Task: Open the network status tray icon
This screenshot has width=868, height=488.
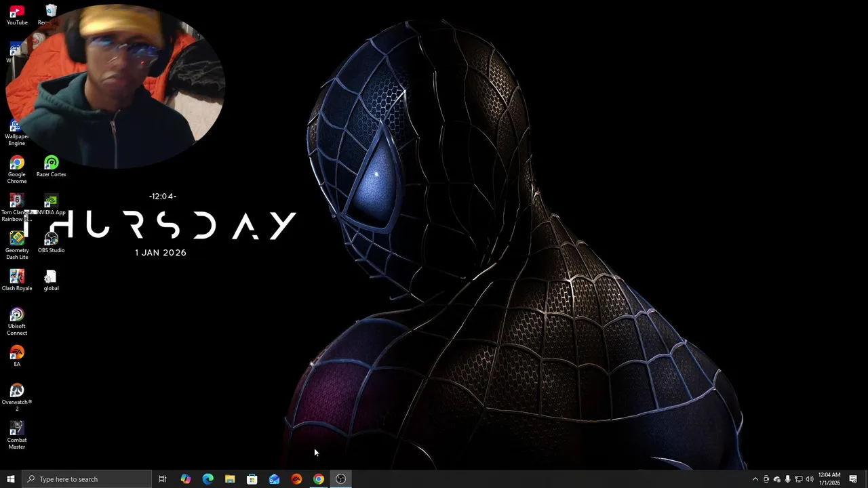Action: pos(798,479)
